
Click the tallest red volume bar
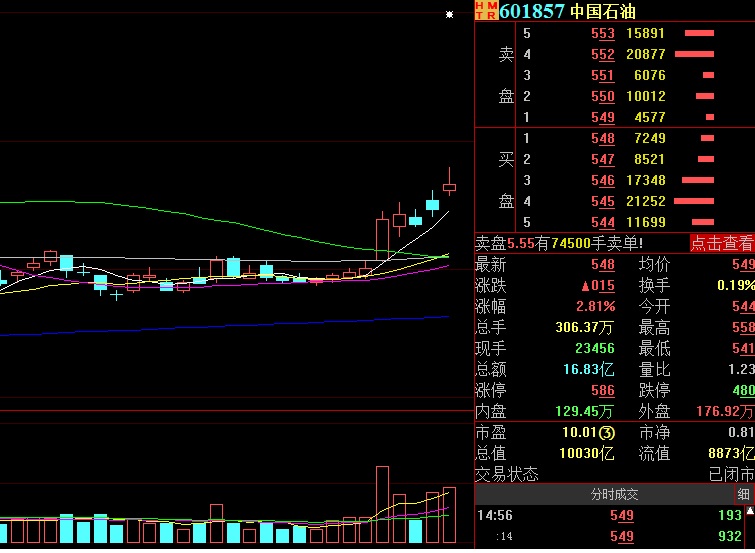click(381, 505)
